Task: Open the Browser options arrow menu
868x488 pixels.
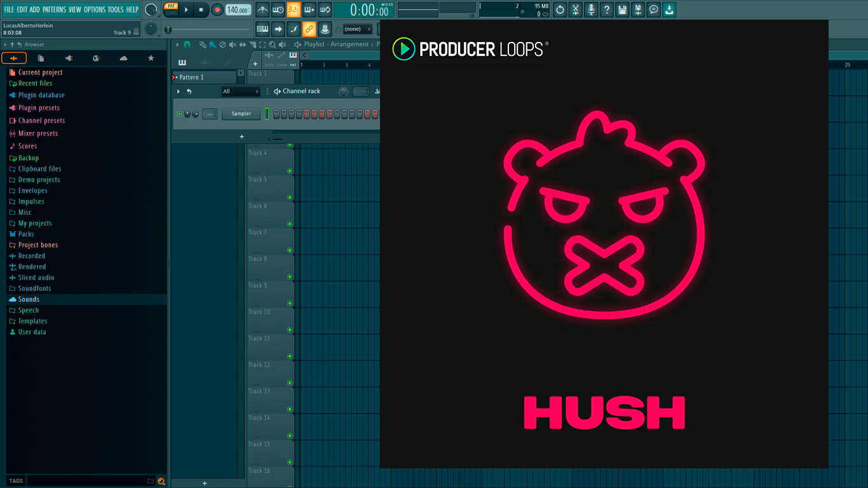Action: 5,44
